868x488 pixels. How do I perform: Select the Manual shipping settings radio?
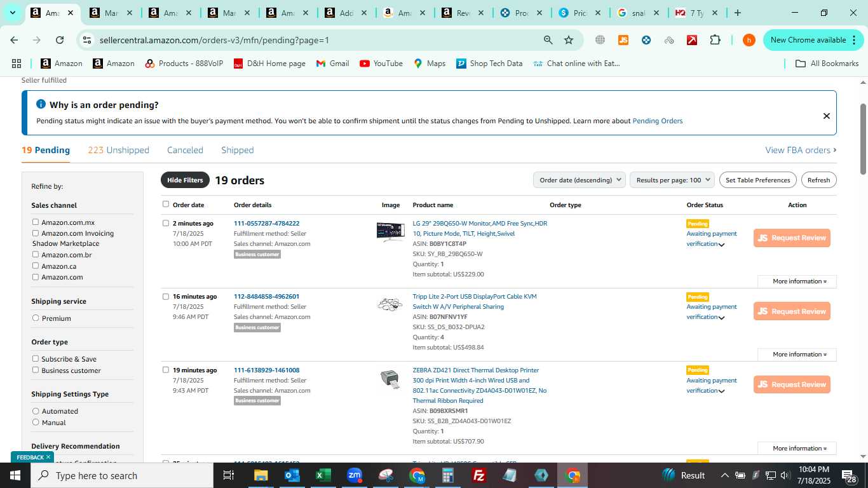coord(36,422)
